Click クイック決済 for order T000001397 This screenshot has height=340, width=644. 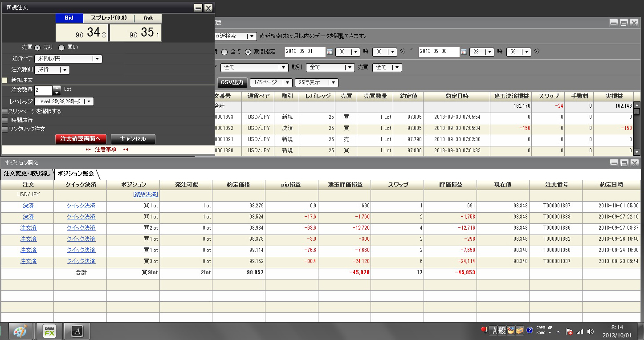[81, 206]
